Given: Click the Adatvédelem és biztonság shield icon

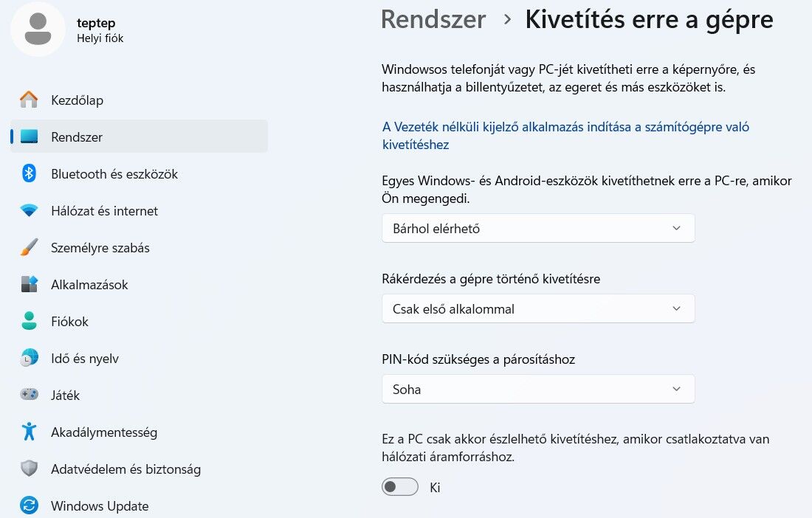Looking at the screenshot, I should 29,469.
